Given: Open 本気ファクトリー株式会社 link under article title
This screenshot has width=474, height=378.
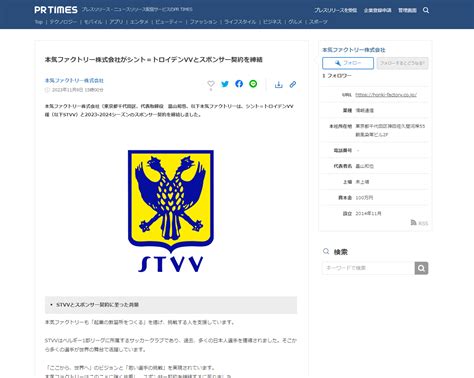Looking at the screenshot, I should coord(74,81).
